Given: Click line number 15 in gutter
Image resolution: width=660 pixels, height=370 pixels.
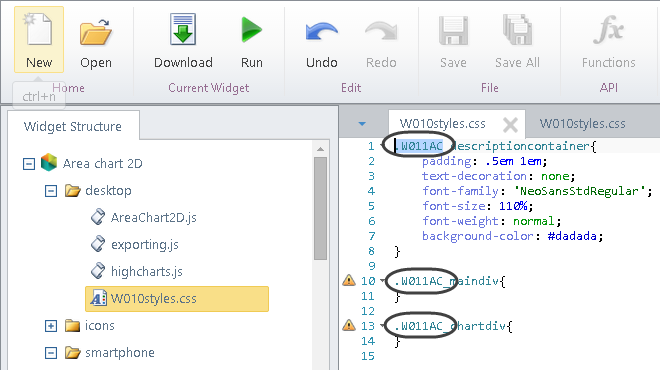Looking at the screenshot, I should [x=367, y=356].
